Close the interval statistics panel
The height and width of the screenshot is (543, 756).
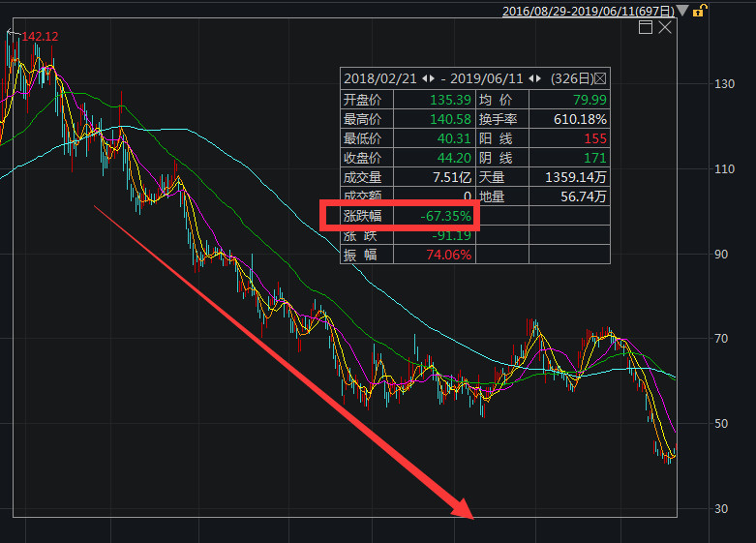pyautogui.click(x=600, y=78)
